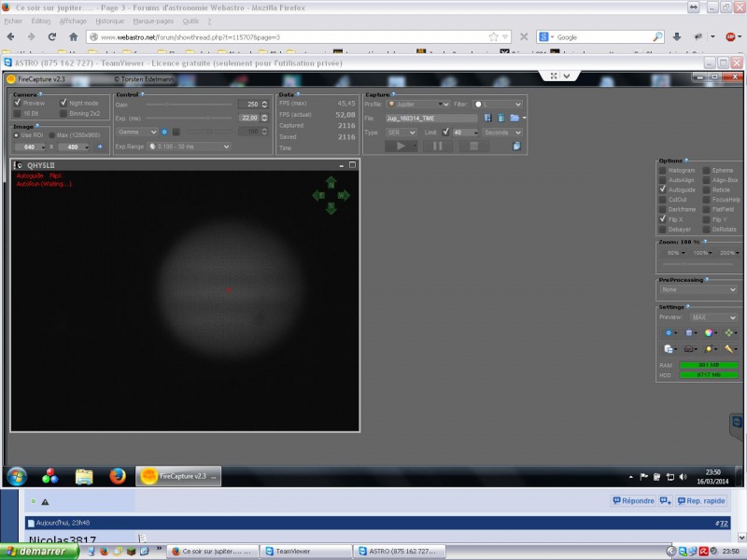Select the Use ROI radio button
The width and height of the screenshot is (747, 560).
16,135
